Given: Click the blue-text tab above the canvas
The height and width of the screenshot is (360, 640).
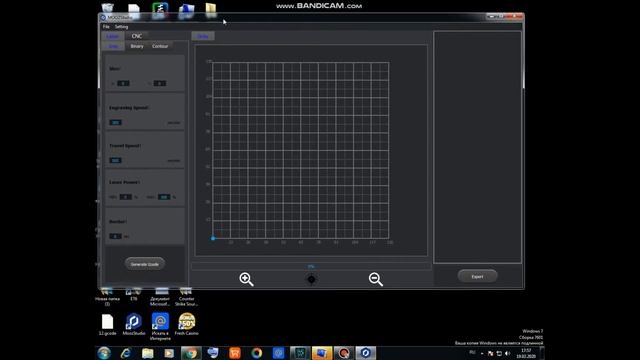Looking at the screenshot, I should (203, 36).
